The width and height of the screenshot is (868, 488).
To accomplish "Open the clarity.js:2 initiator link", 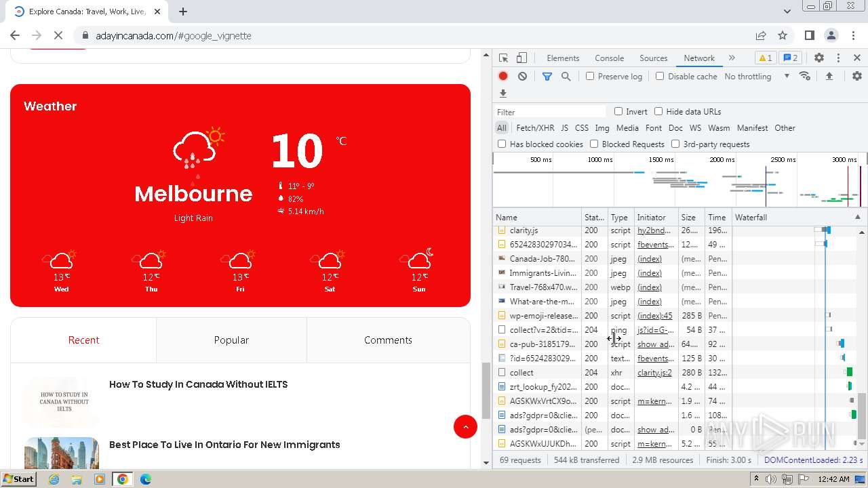I will (654, 373).
